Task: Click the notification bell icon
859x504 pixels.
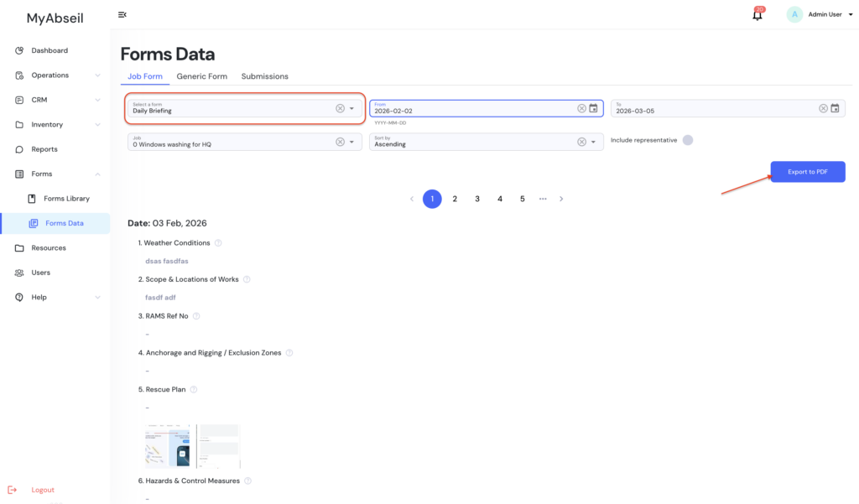Action: pos(757,15)
